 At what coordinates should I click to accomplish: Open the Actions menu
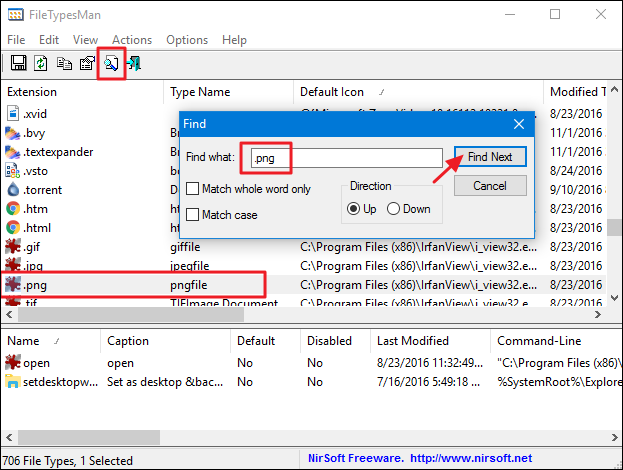132,40
